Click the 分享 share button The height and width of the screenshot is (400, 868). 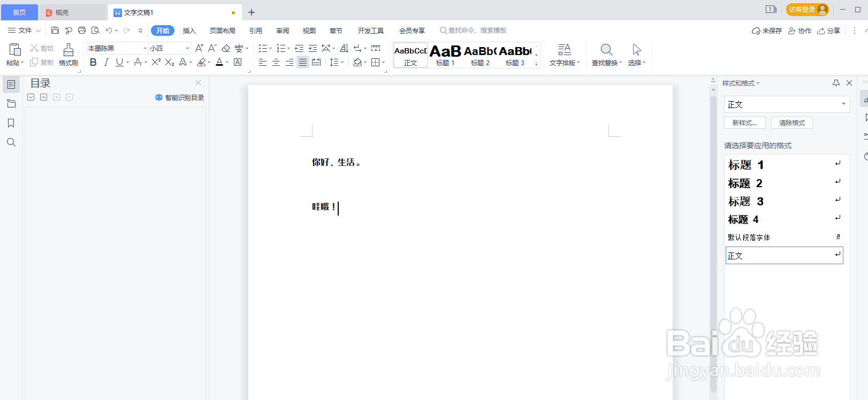click(x=829, y=30)
